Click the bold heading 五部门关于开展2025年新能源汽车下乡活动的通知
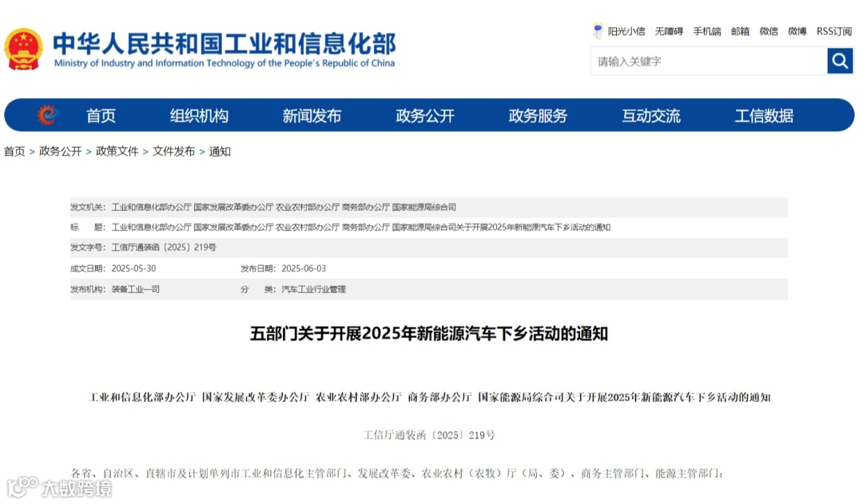This screenshot has width=863, height=504. coord(429,333)
